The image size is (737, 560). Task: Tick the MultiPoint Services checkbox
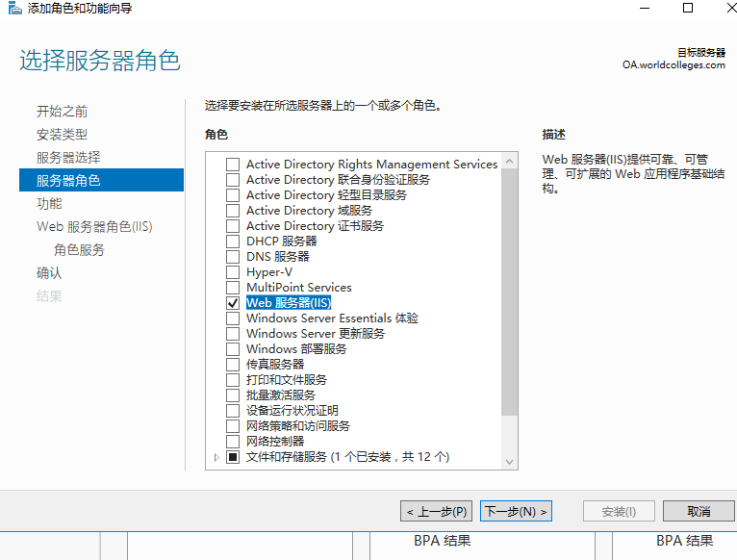tap(233, 288)
